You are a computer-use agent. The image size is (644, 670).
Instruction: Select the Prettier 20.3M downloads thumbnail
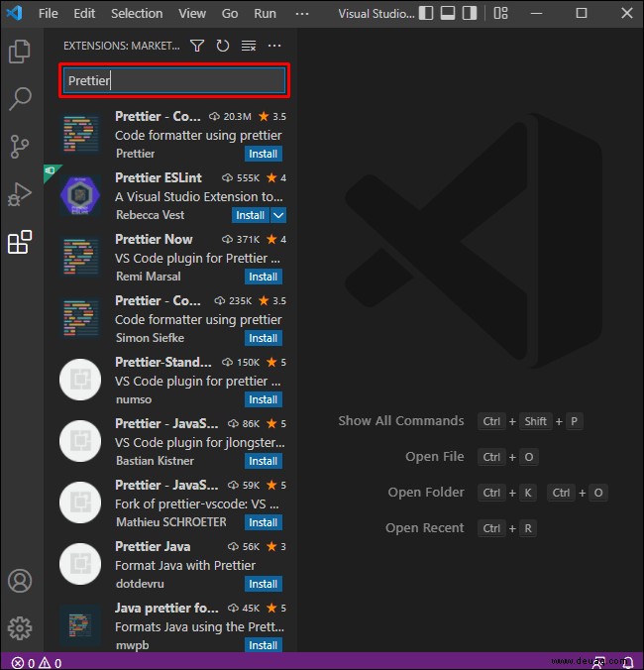(x=80, y=134)
